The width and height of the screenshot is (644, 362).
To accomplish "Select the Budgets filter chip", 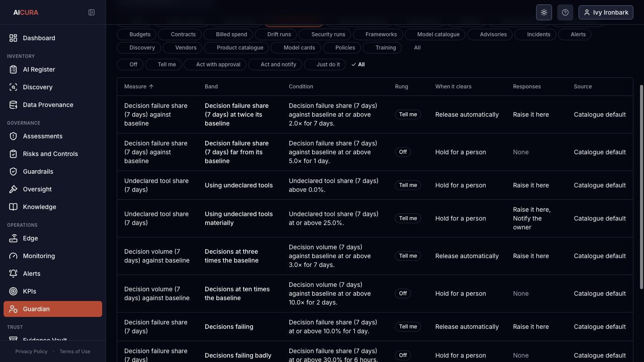I will click(136, 34).
